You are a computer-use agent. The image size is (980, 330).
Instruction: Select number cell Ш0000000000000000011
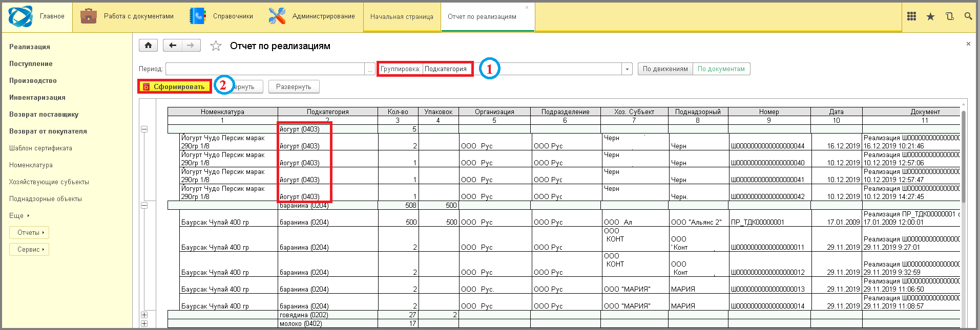click(769, 239)
